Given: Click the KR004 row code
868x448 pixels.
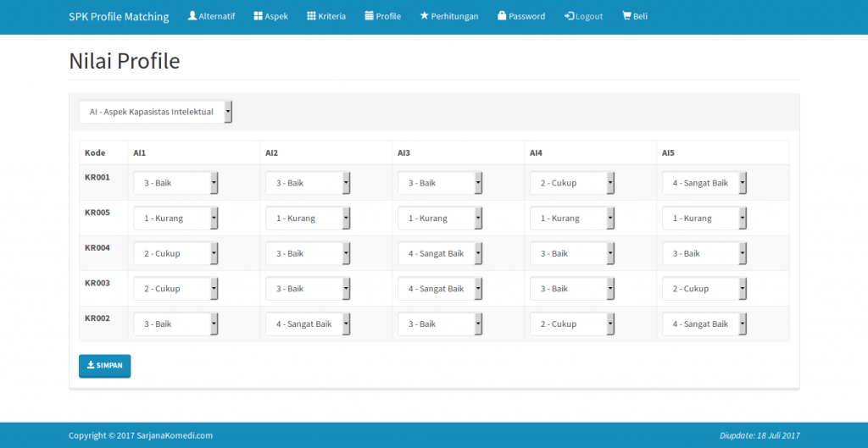Looking at the screenshot, I should point(97,248).
